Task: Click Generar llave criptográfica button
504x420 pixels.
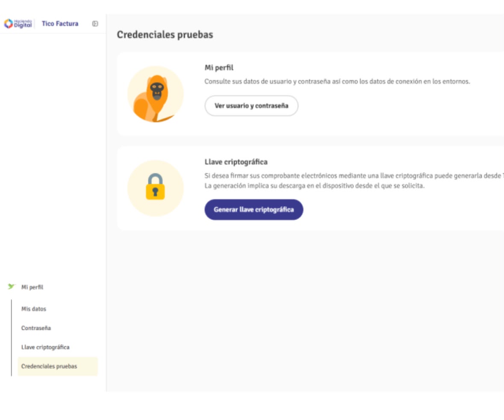Action: click(x=254, y=210)
